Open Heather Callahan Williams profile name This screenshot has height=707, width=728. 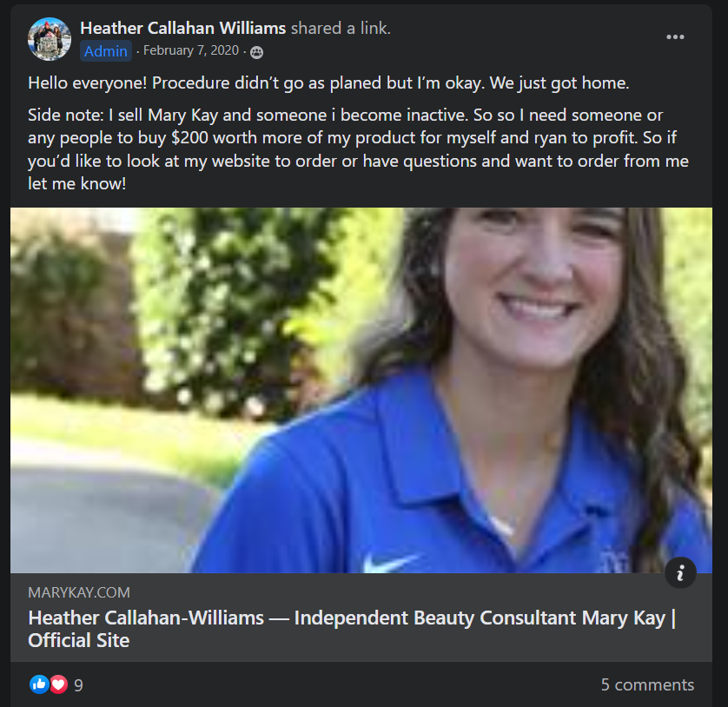pyautogui.click(x=183, y=29)
